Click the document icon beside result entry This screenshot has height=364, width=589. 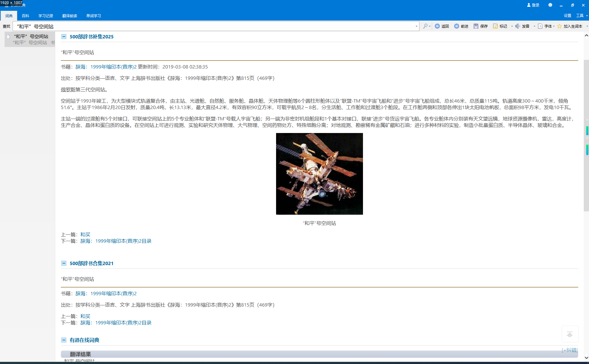point(8,37)
